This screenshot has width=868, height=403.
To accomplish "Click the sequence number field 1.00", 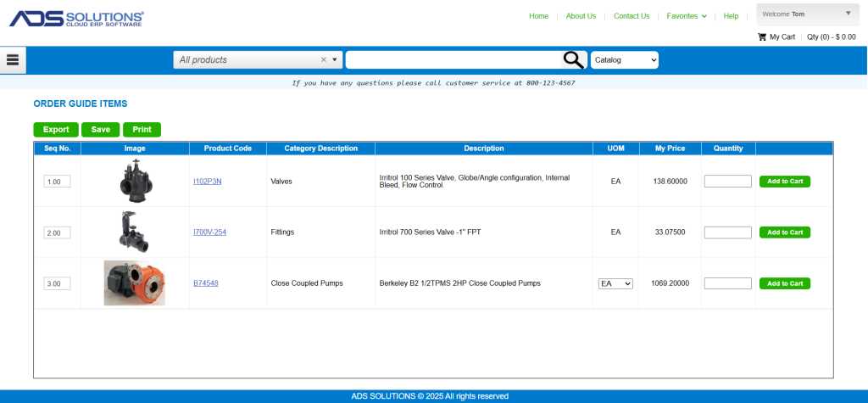I will point(57,182).
